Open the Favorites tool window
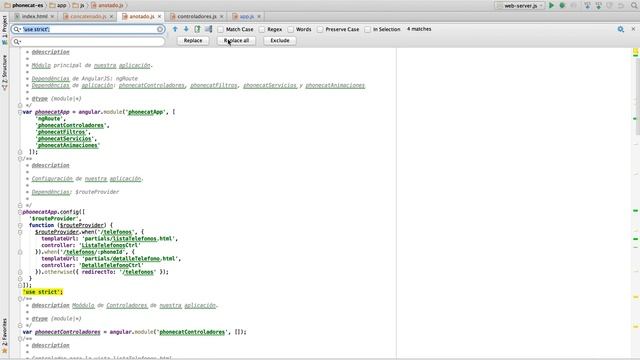The image size is (640, 360). tap(4, 336)
